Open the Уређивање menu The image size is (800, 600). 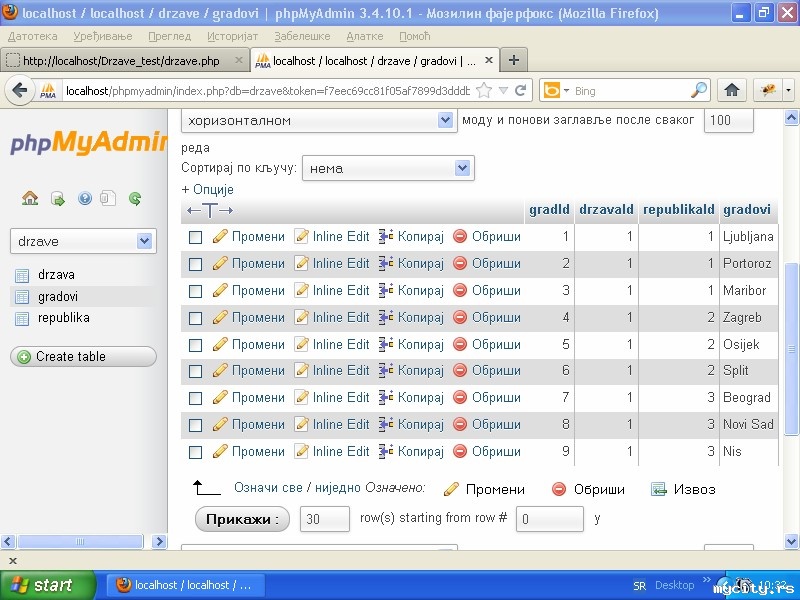point(103,36)
